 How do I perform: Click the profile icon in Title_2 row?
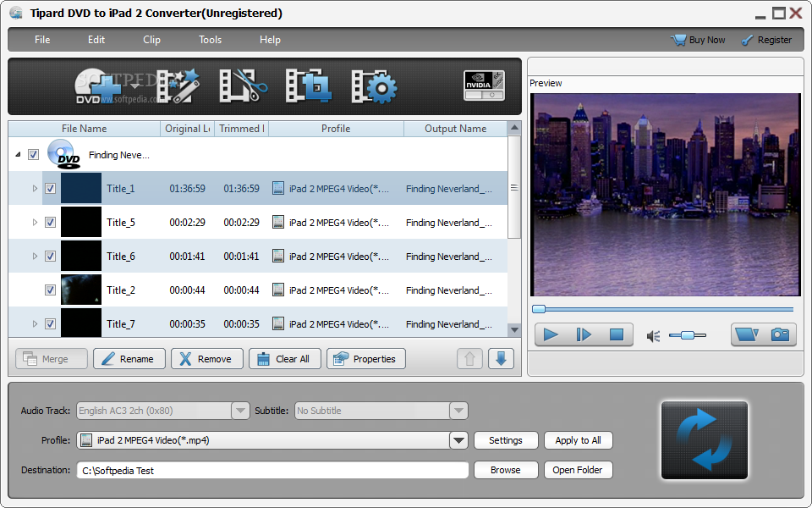(x=278, y=290)
